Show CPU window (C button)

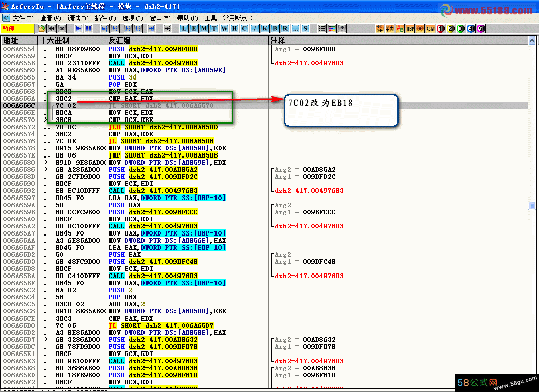click(x=244, y=29)
